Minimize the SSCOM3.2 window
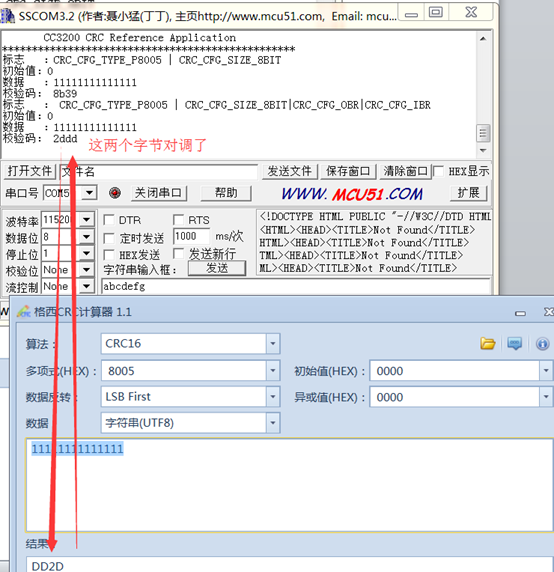The width and height of the screenshot is (554, 572). [x=411, y=15]
